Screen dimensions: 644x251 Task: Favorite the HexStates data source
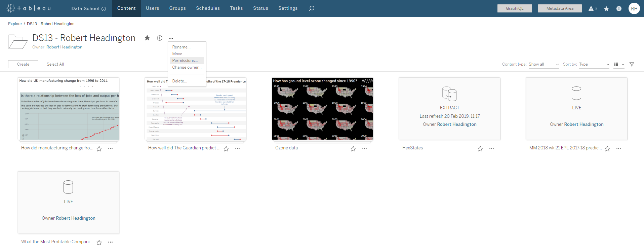coord(480,149)
